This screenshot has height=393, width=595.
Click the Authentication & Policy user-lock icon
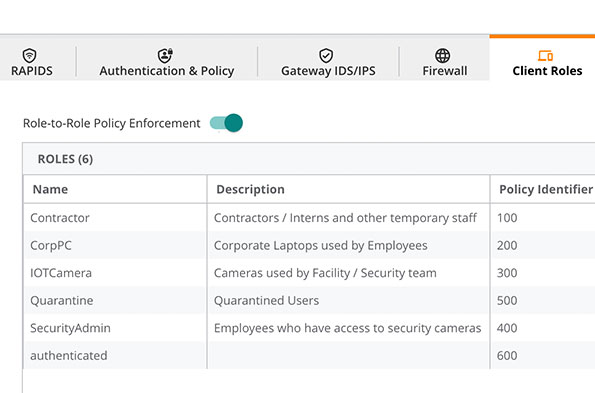tap(165, 56)
